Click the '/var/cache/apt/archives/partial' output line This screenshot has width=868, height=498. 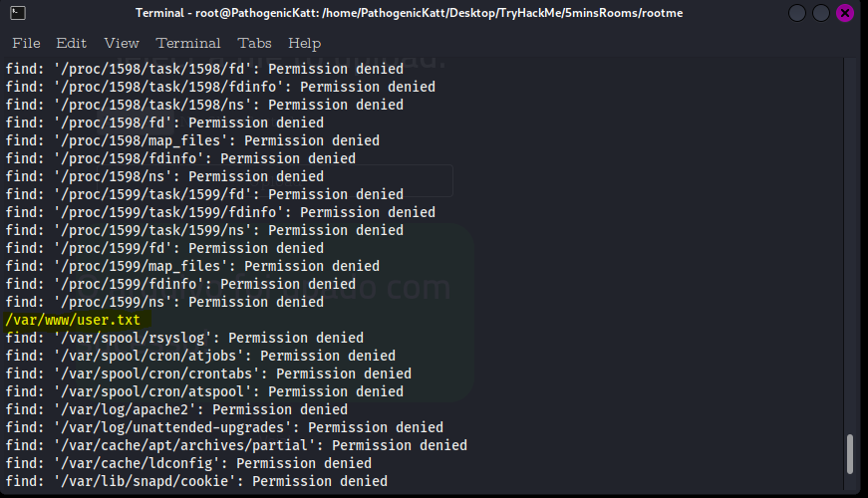tap(236, 445)
